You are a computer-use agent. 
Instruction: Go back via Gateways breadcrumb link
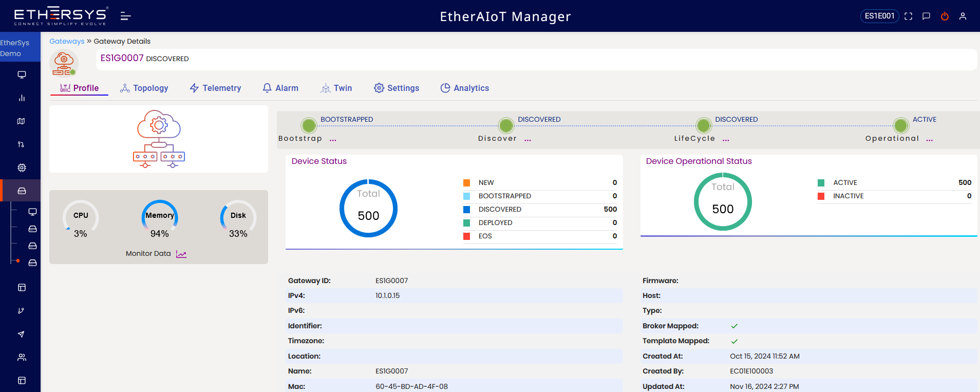pos(67,41)
